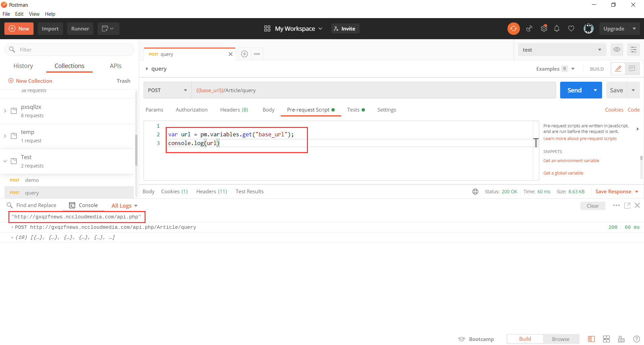Viewport: 644px width, 345px height.
Task: Click the Import button
Action: tap(50, 28)
